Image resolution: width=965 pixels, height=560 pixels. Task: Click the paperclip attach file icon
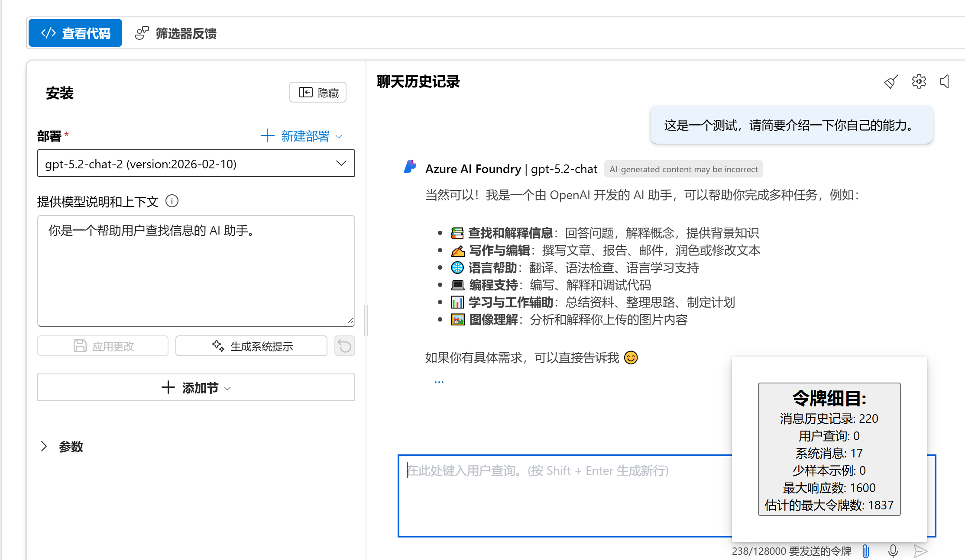[865, 551]
